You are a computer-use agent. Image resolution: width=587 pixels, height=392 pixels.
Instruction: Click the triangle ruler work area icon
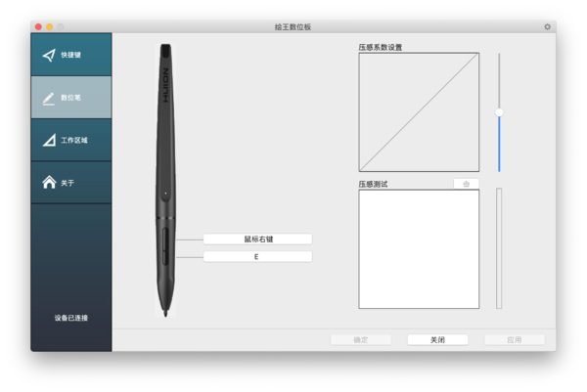point(49,140)
